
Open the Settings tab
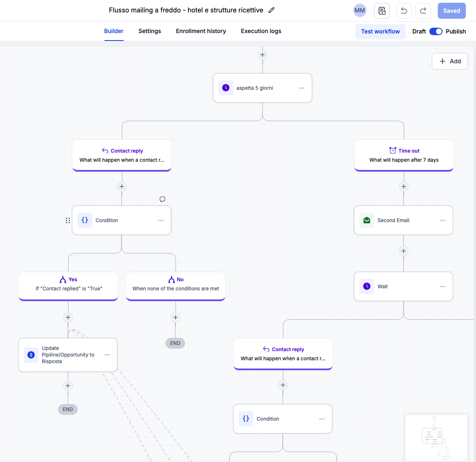pyautogui.click(x=150, y=31)
